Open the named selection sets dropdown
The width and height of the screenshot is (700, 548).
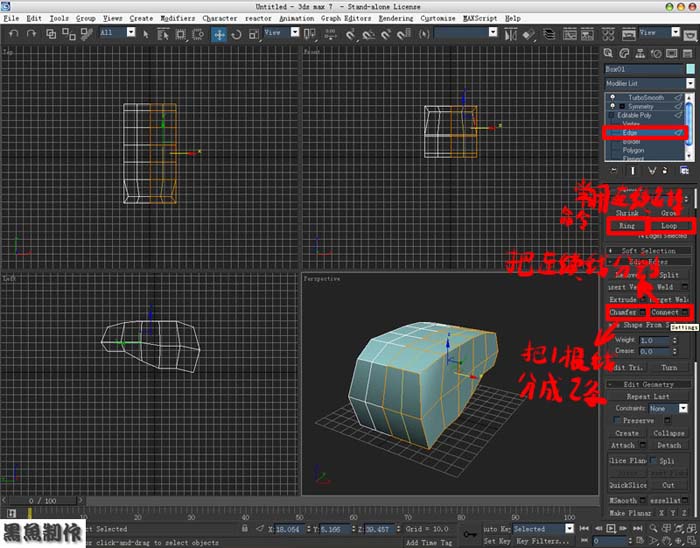pyautogui.click(x=493, y=32)
